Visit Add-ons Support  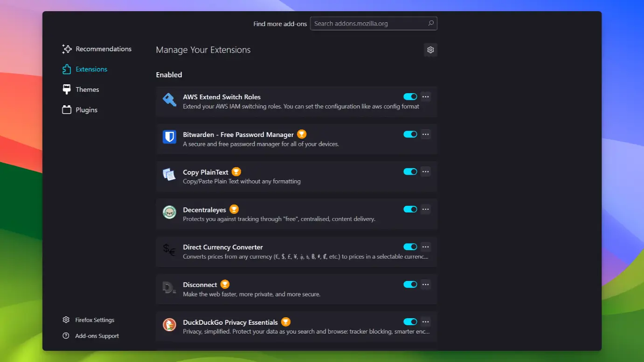97,336
